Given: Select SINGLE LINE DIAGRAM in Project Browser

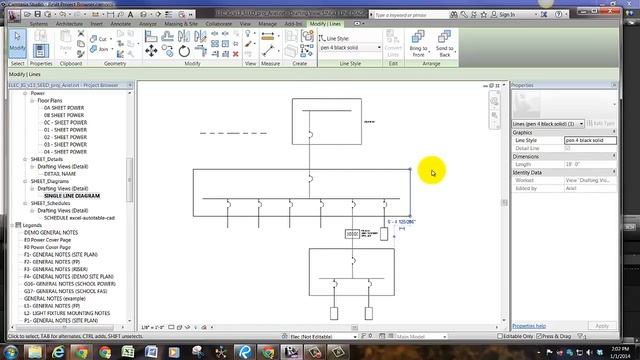Looking at the screenshot, I should (x=72, y=196).
